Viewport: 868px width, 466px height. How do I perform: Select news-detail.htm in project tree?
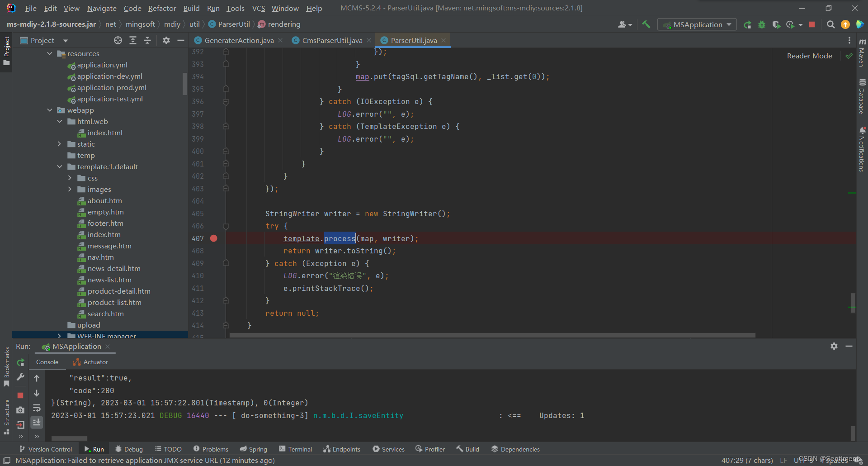114,268
